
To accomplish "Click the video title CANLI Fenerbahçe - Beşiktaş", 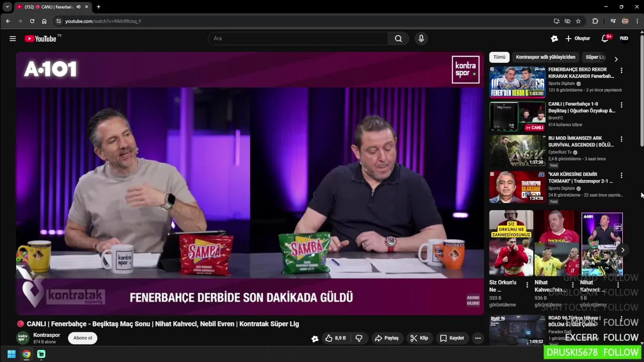I will click(163, 324).
